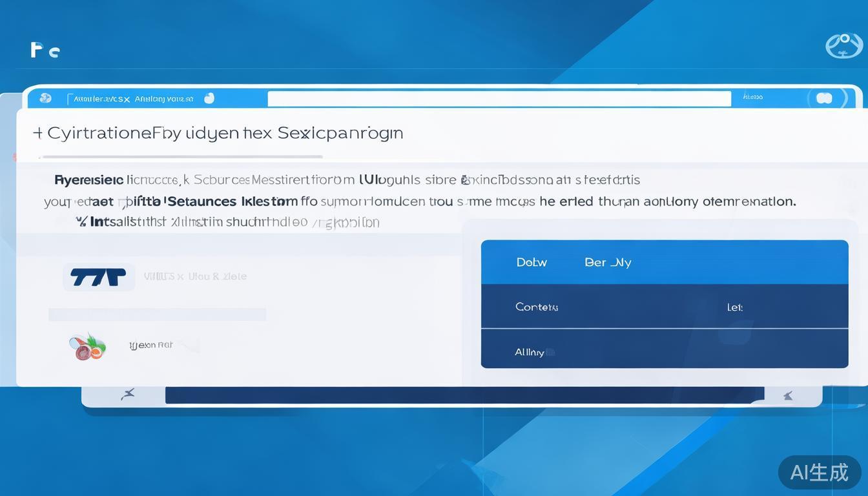The image size is (868, 496).
Task: Click the arrow icon at bottom-left bar
Action: pyautogui.click(x=128, y=394)
